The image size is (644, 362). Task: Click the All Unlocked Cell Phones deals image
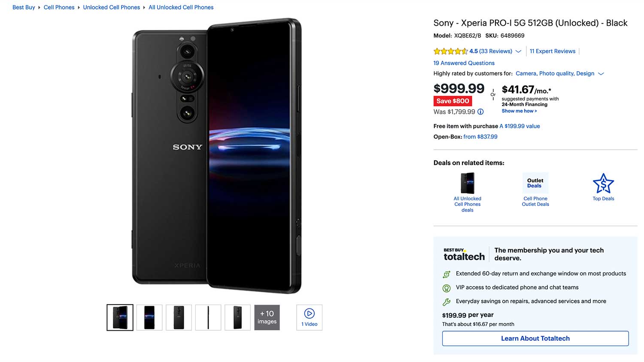pos(467,183)
